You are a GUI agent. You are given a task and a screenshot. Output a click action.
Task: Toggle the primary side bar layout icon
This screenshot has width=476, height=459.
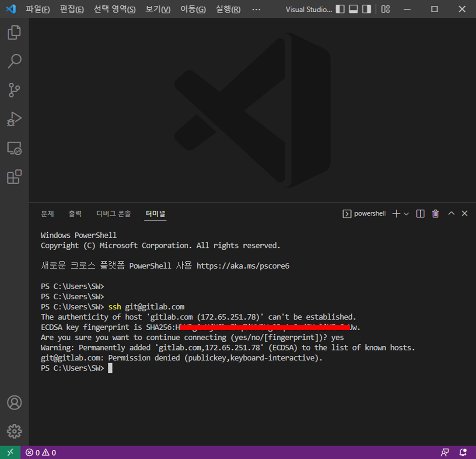340,9
